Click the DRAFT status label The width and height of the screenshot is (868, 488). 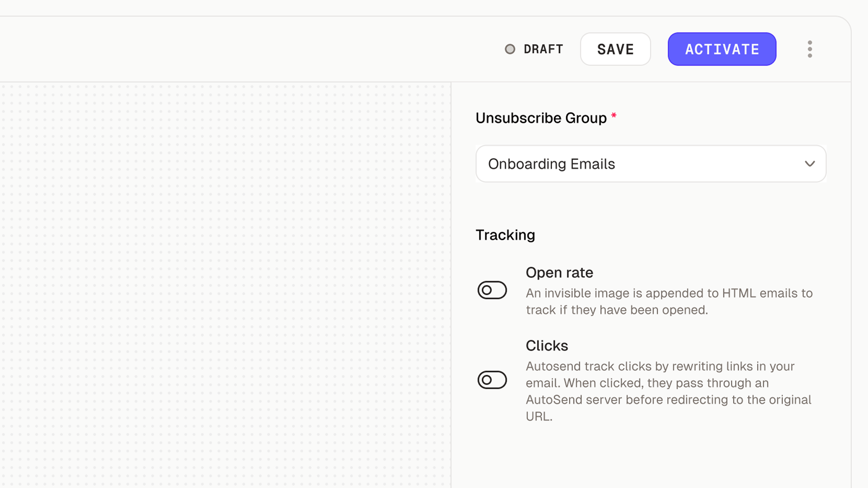(x=543, y=49)
